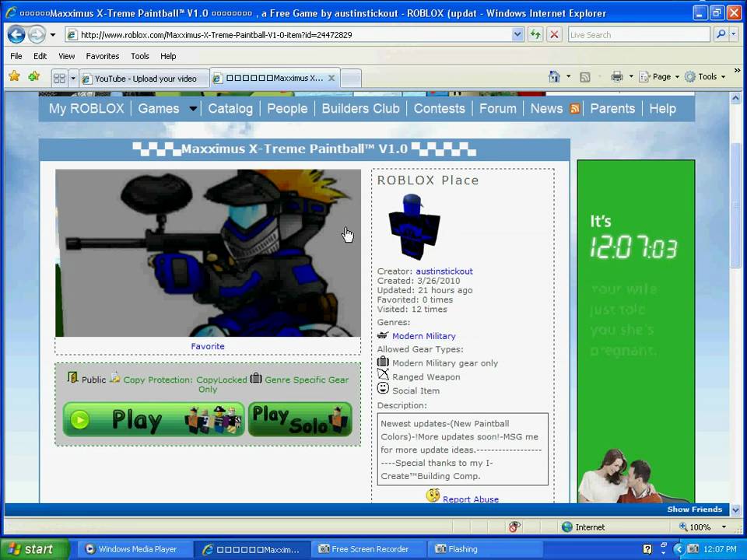Screen dimensions: 747x560
Task: Expand the Print options dropdown
Action: pyautogui.click(x=631, y=77)
